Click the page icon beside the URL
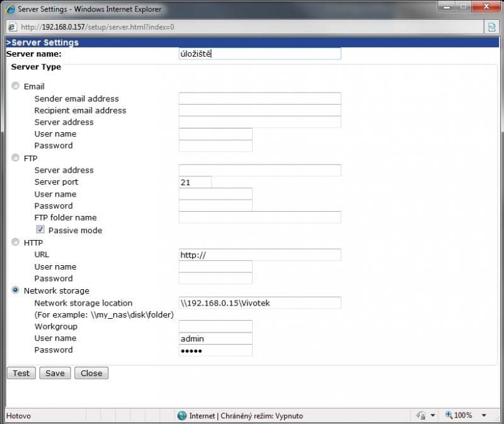Screen dimensions: 504x424 point(11,27)
